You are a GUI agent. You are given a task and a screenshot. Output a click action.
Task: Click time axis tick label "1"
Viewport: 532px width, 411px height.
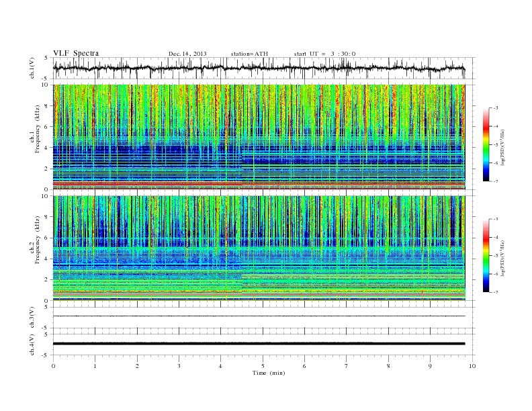coord(95,366)
